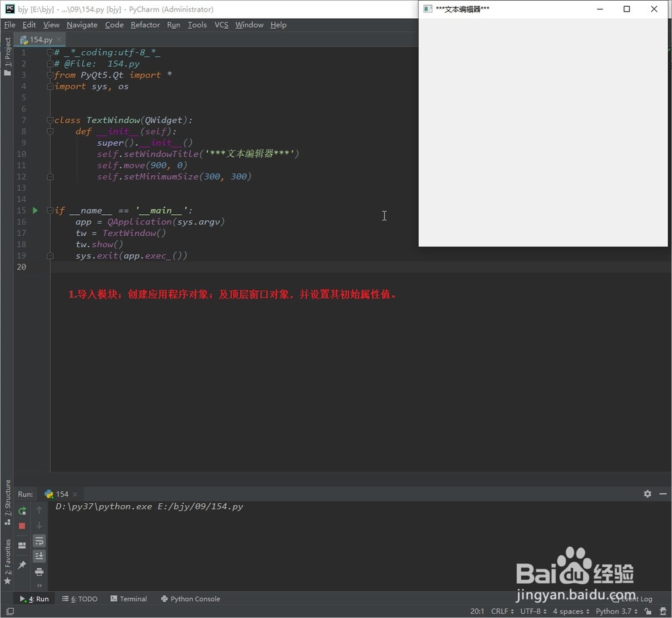Restore the Run panel layout
The image size is (672, 618).
pyautogui.click(x=22, y=545)
